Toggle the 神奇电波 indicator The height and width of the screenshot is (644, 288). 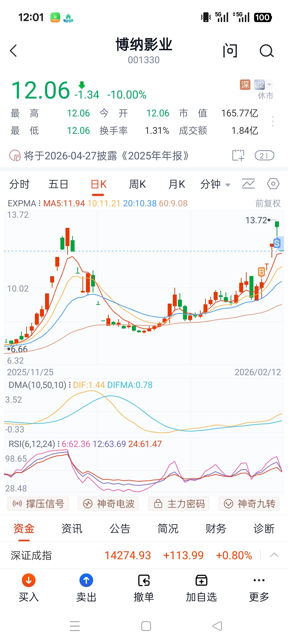(108, 503)
